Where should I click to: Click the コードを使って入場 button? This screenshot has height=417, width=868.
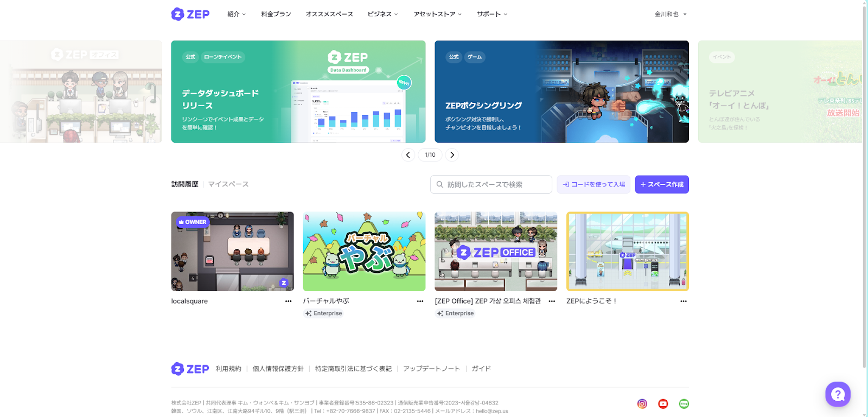[593, 184]
